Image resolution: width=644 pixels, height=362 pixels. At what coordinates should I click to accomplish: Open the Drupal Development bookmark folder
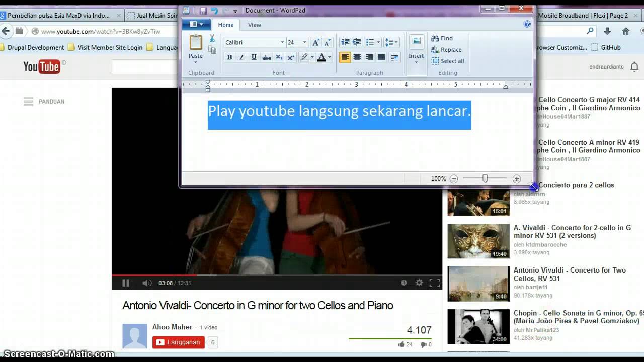32,47
